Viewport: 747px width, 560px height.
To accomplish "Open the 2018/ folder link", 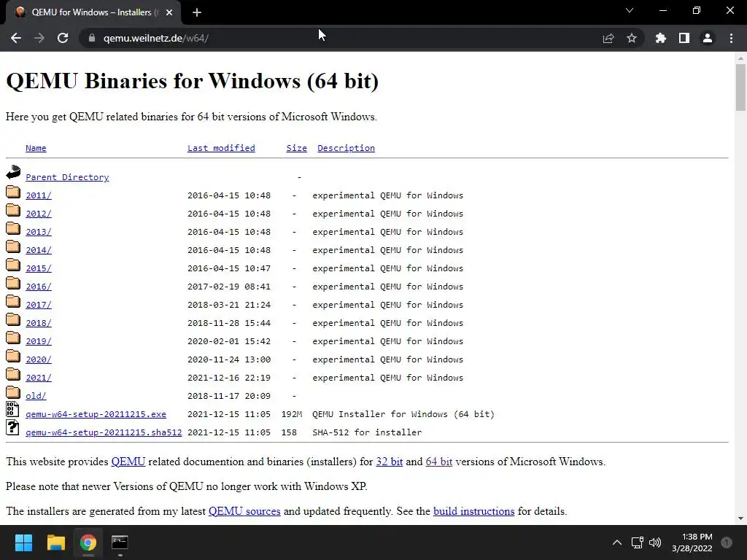I will pos(39,323).
